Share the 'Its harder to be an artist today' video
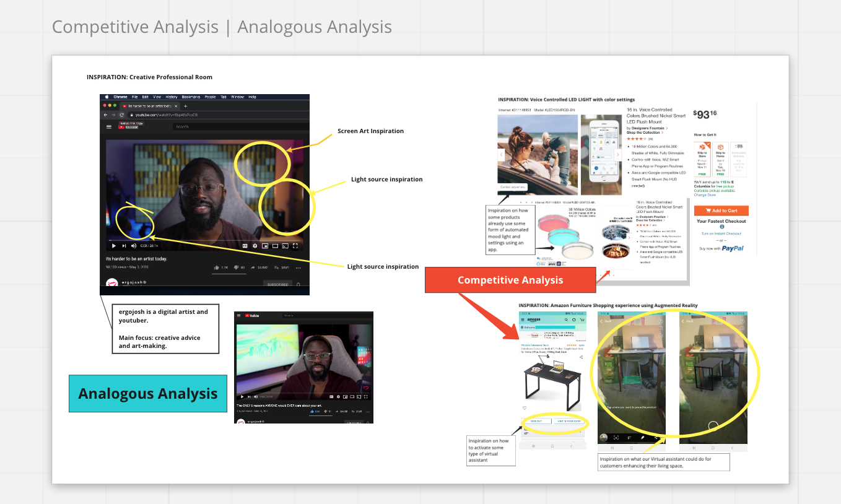 click(259, 267)
